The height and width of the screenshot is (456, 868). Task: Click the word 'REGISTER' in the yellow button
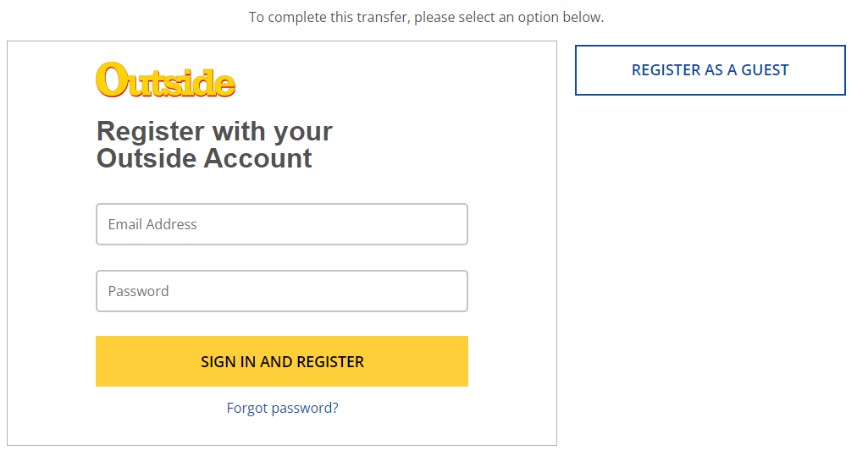[x=330, y=362]
